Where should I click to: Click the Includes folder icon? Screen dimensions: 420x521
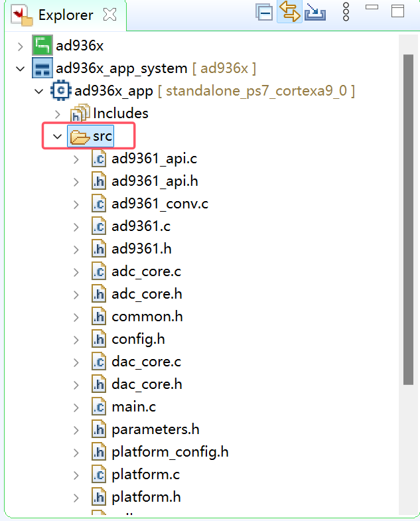80,113
